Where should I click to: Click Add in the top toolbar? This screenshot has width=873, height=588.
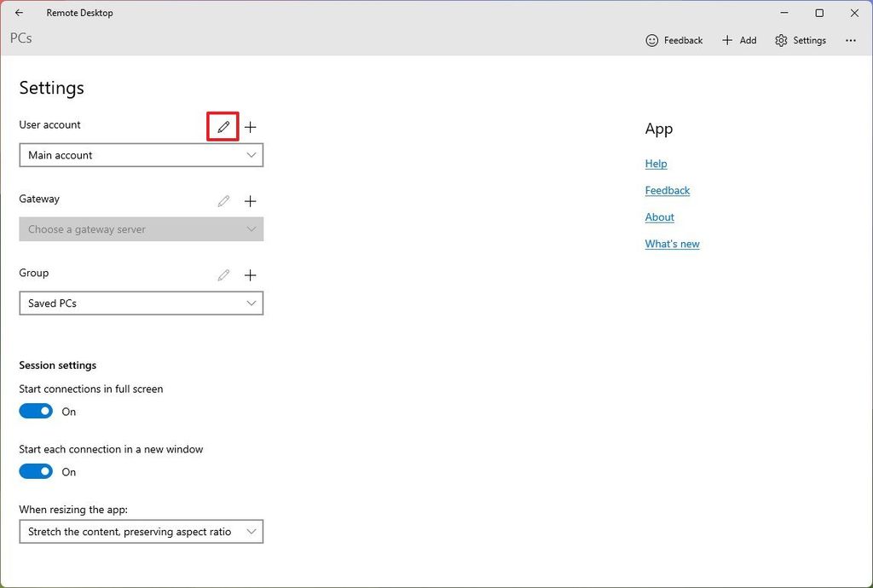[739, 40]
